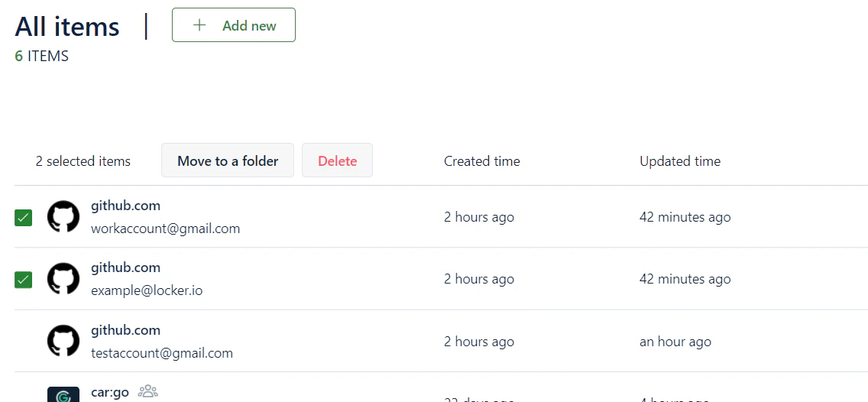Viewport: 868px width, 402px height.
Task: Click shared group icon next to car:go
Action: point(147,392)
